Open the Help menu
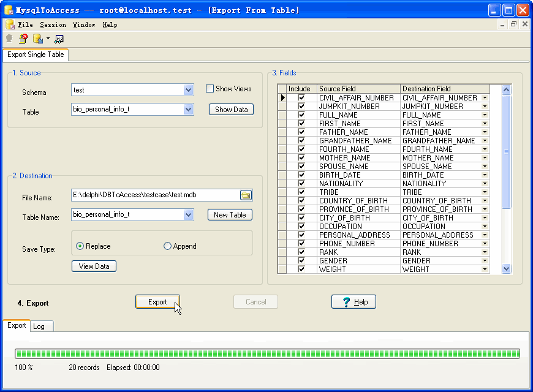533x392 pixels. tap(110, 25)
